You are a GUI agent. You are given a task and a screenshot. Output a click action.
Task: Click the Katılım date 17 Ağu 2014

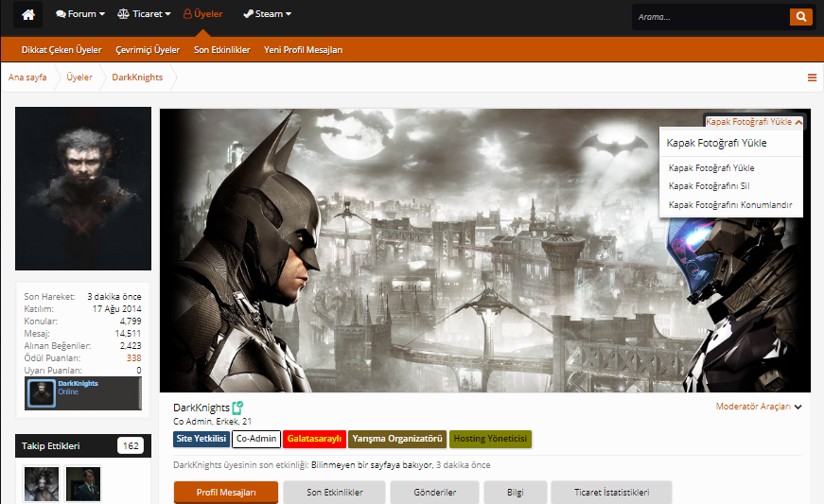[x=116, y=308]
